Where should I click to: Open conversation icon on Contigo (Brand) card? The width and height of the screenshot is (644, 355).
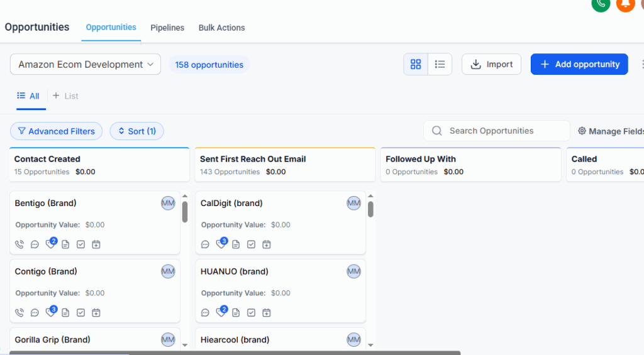click(35, 313)
